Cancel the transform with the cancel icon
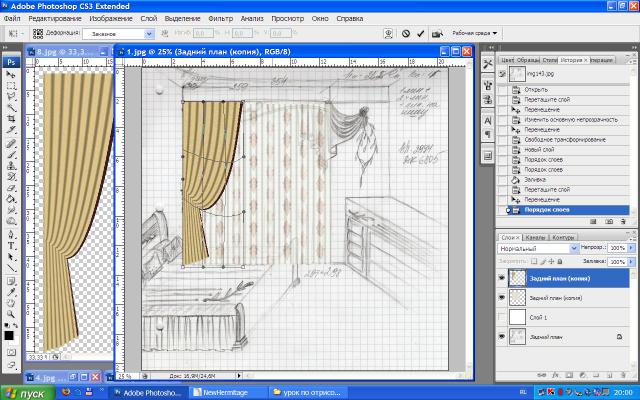 click(406, 33)
